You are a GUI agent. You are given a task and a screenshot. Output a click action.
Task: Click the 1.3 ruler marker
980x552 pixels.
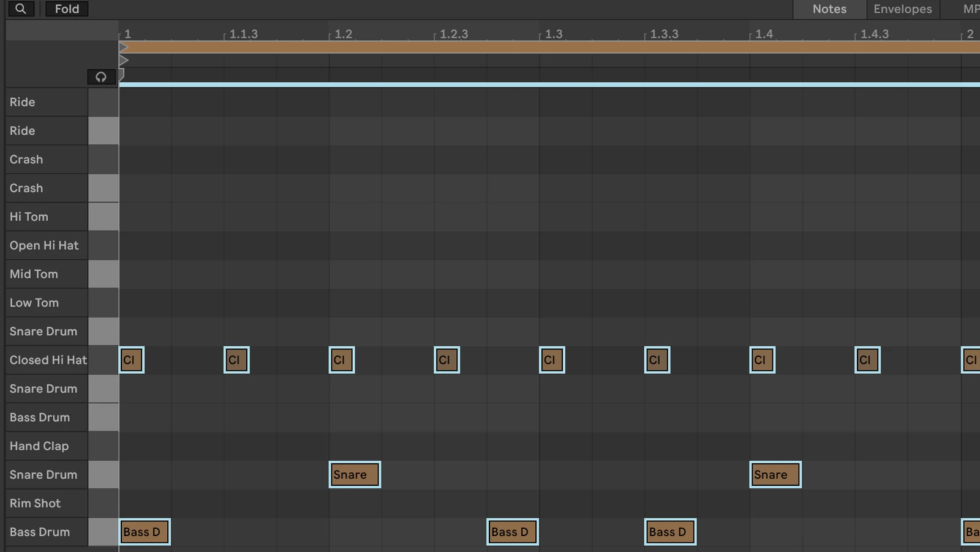pyautogui.click(x=553, y=34)
